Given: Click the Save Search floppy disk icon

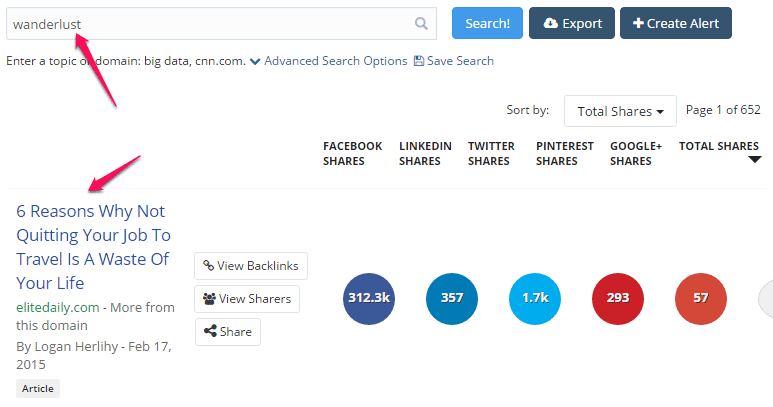Looking at the screenshot, I should click(419, 61).
